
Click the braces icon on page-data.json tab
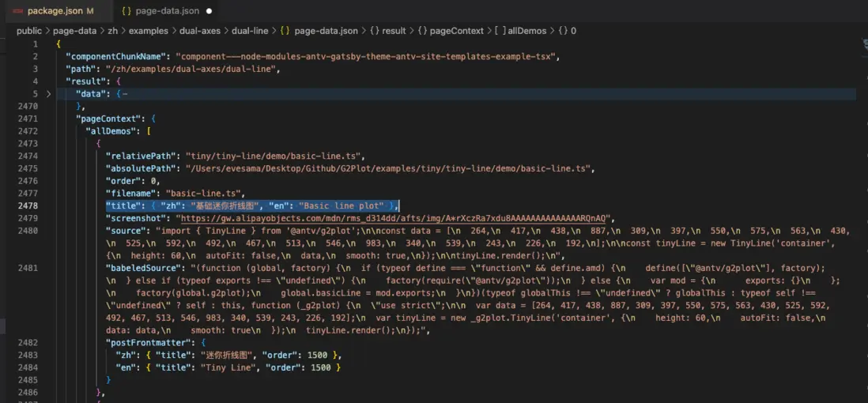126,10
